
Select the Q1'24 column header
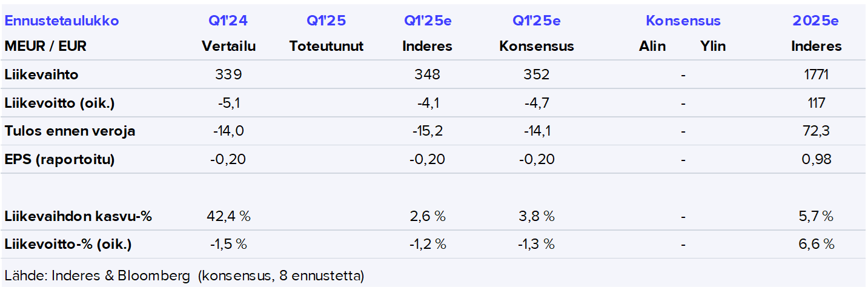228,21
